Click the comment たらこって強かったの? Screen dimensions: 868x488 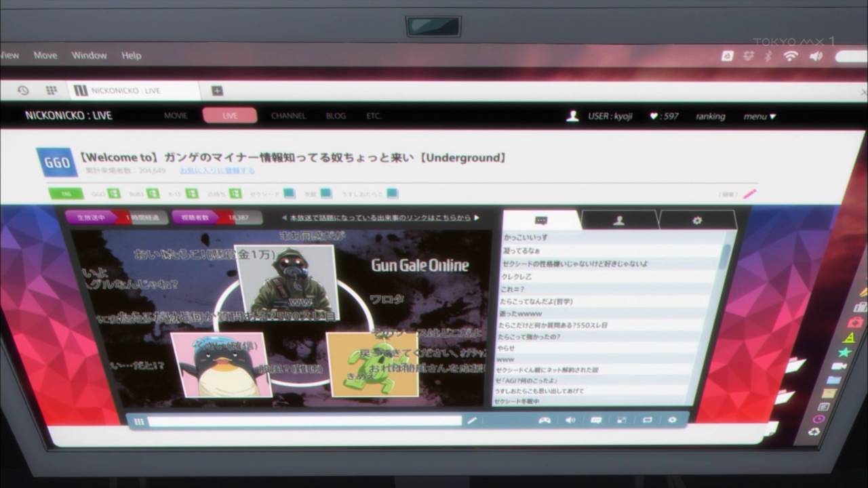point(529,336)
